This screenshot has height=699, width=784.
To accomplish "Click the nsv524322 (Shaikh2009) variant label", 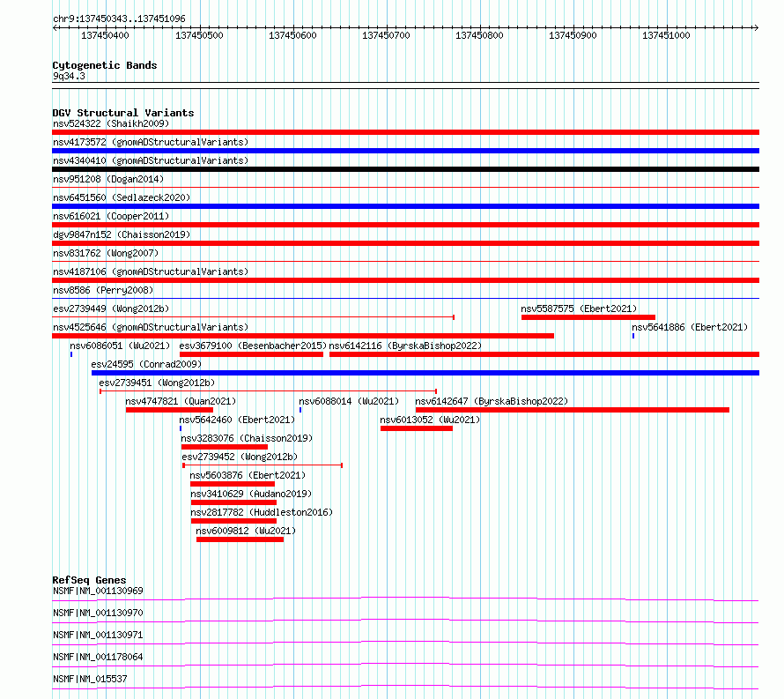I will click(111, 123).
